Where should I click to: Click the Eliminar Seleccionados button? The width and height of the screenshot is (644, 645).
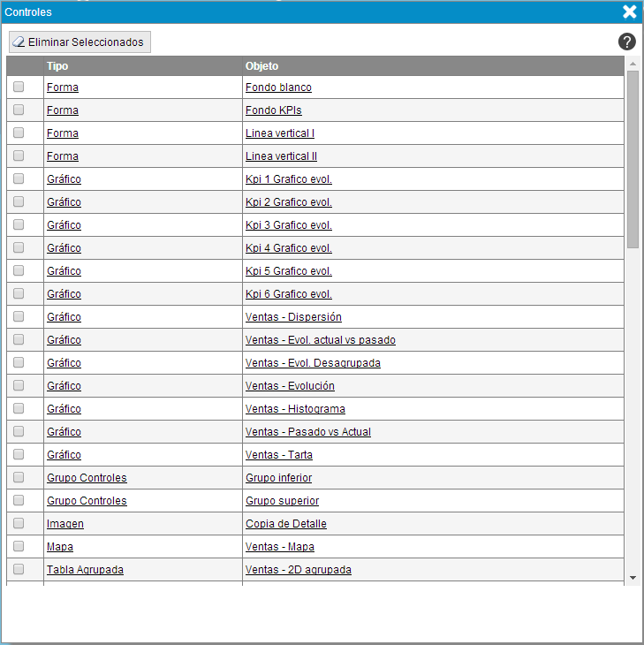click(x=80, y=42)
